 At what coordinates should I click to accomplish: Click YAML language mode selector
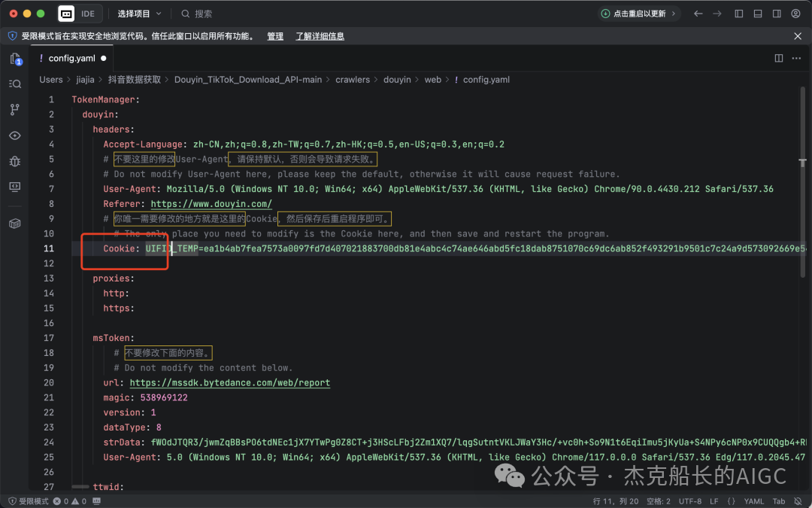[x=754, y=501]
